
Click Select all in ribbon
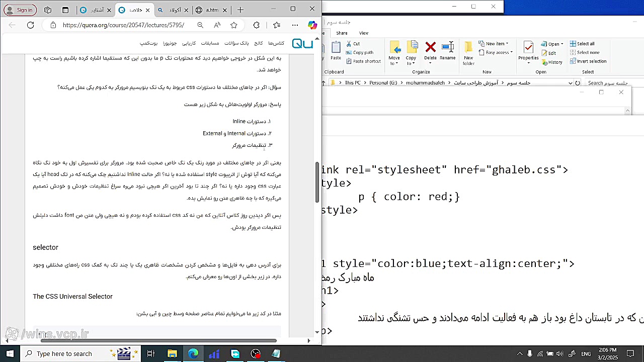point(582,44)
